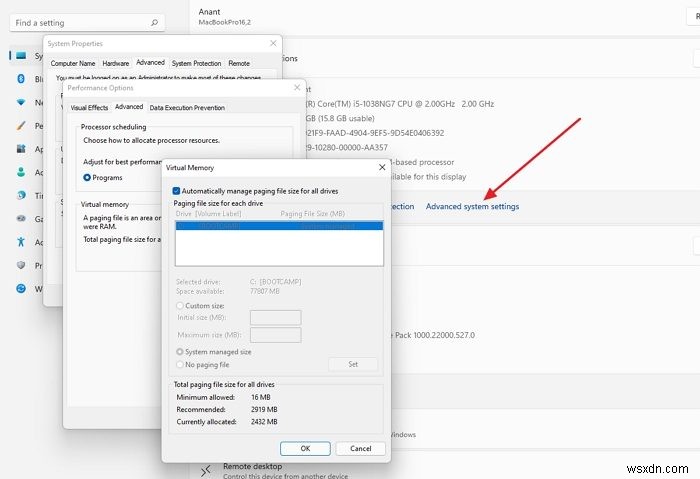Open the Time & language globe icon

[x=21, y=195]
